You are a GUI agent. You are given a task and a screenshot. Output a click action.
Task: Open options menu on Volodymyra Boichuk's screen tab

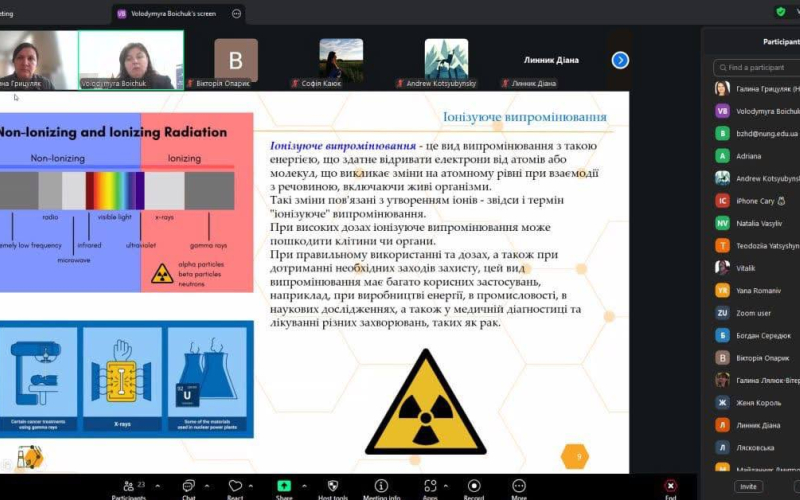pyautogui.click(x=236, y=14)
